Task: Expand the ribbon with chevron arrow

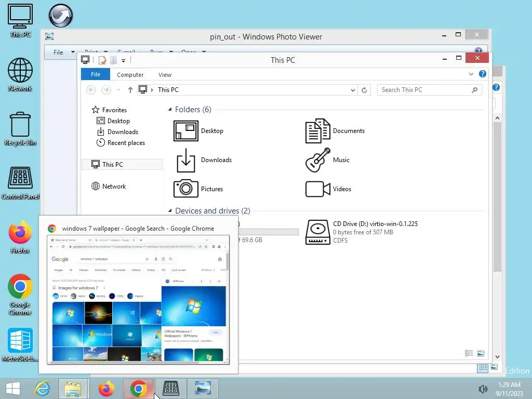Action: click(x=471, y=74)
